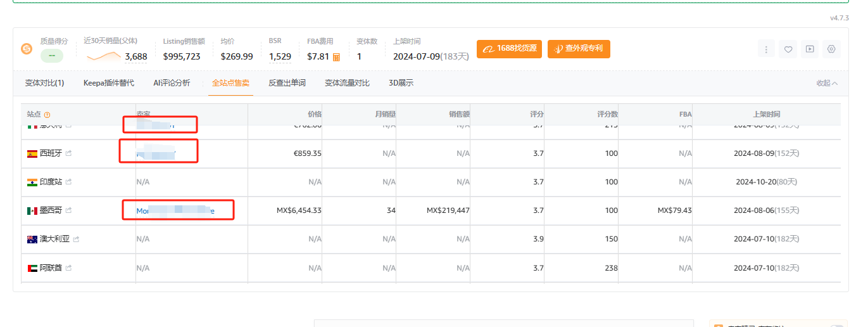Click the video play icon button

click(810, 49)
